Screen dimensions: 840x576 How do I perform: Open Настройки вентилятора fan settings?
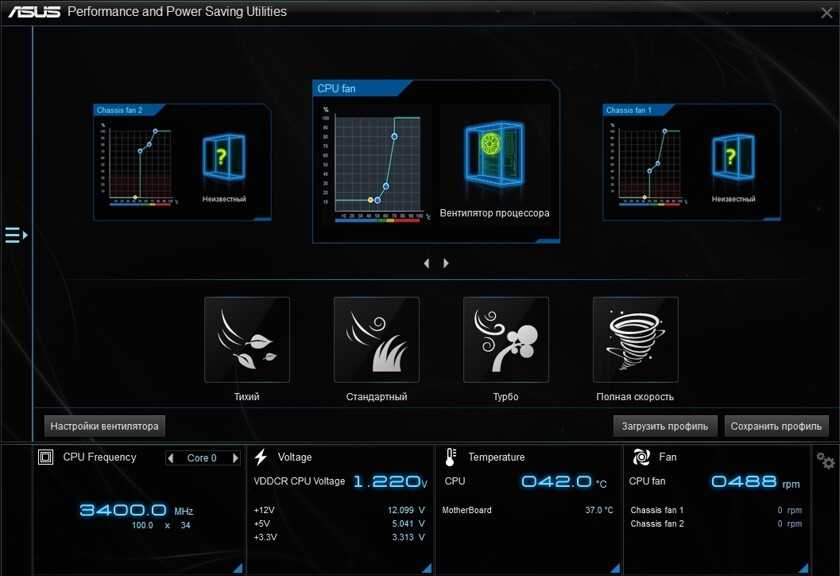[104, 426]
